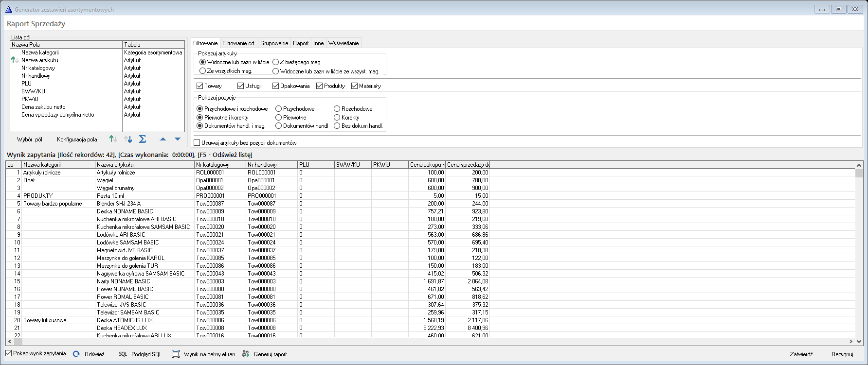868x365 pixels.
Task: Toggle the Opakowania checkbox
Action: (x=275, y=86)
